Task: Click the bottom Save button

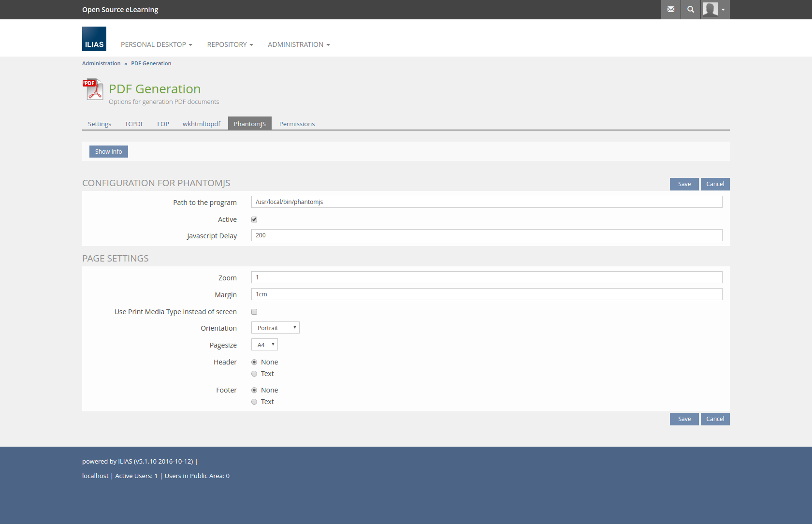Action: click(x=684, y=419)
